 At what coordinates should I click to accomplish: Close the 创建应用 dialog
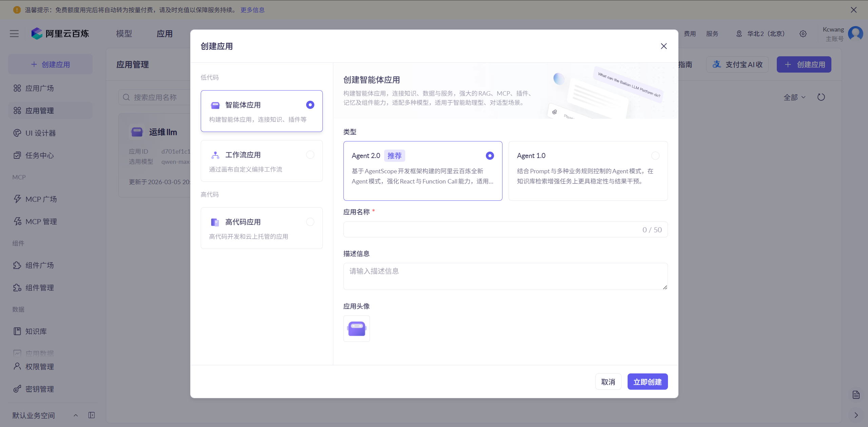(664, 46)
